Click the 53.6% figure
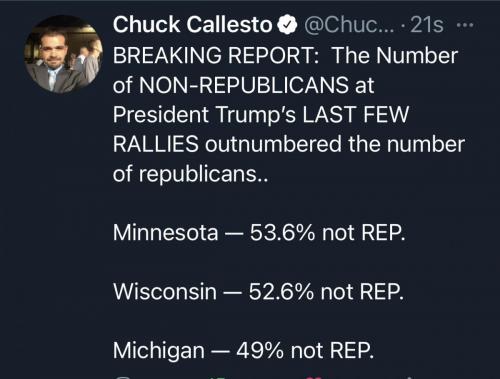500x379 pixels. [x=282, y=232]
